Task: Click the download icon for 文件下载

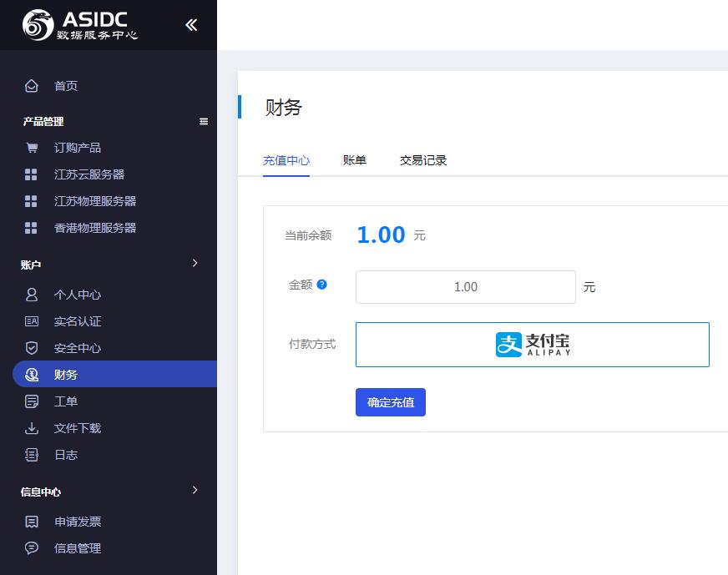Action: pos(32,428)
